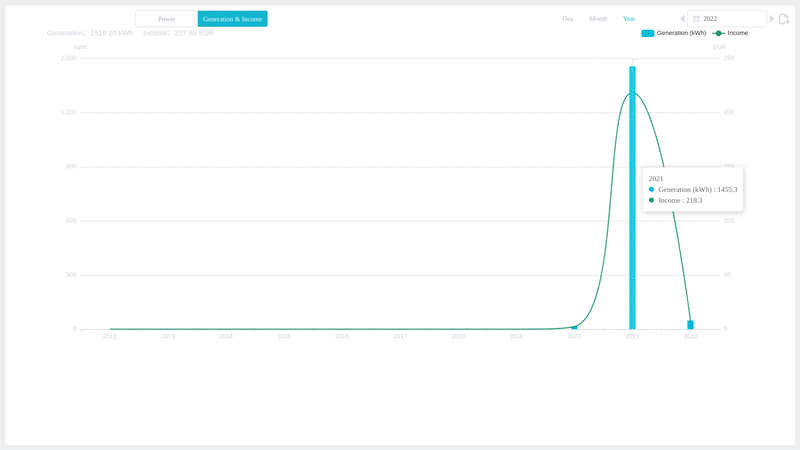Click the previous year arrow
The height and width of the screenshot is (450, 800).
pyautogui.click(x=683, y=19)
